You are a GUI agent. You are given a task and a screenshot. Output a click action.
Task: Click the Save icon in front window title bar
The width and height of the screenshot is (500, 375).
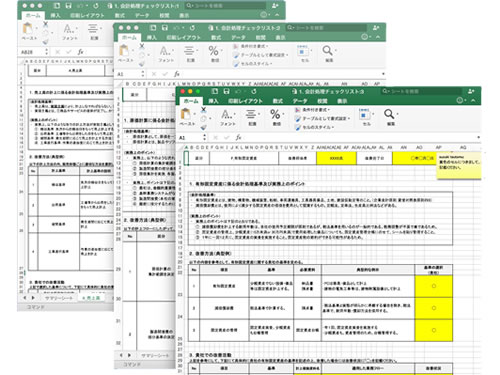pos(226,91)
